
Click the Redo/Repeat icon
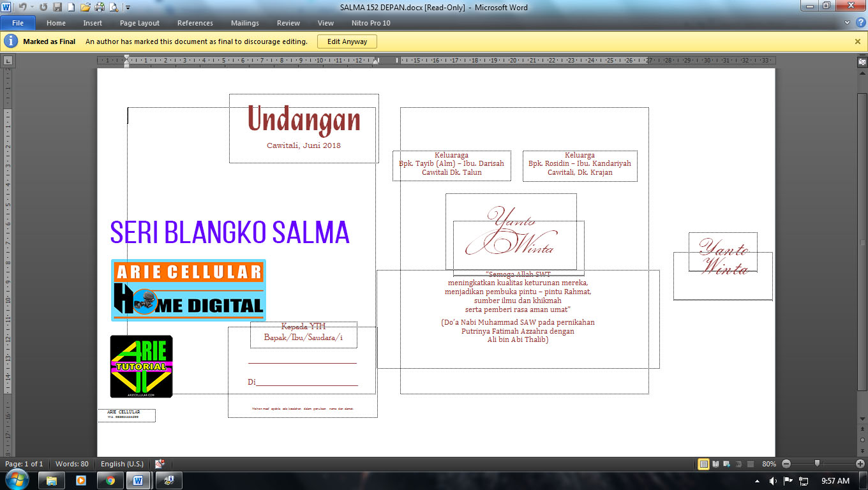[43, 7]
